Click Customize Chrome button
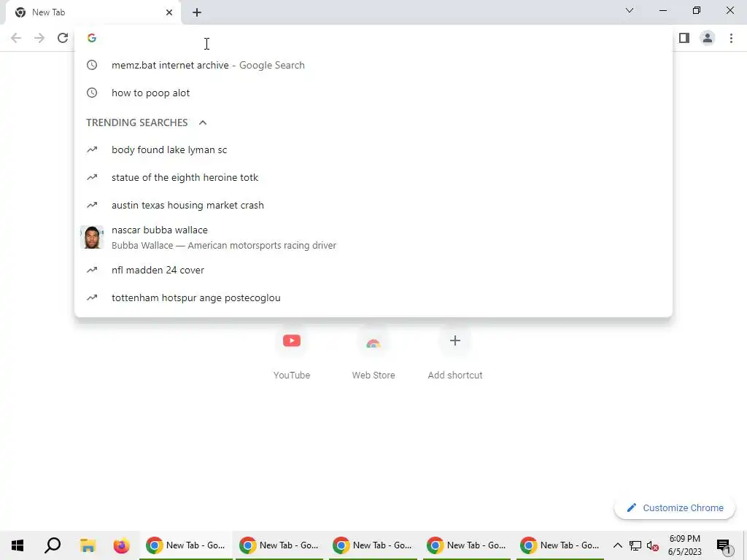Screen dimensions: 747x560 coord(675,507)
